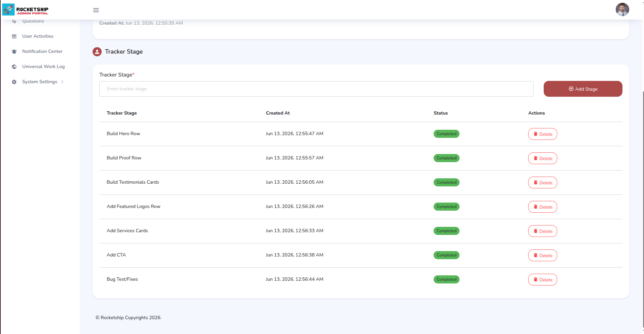Select the Add Featured Logos Row name

[133, 206]
